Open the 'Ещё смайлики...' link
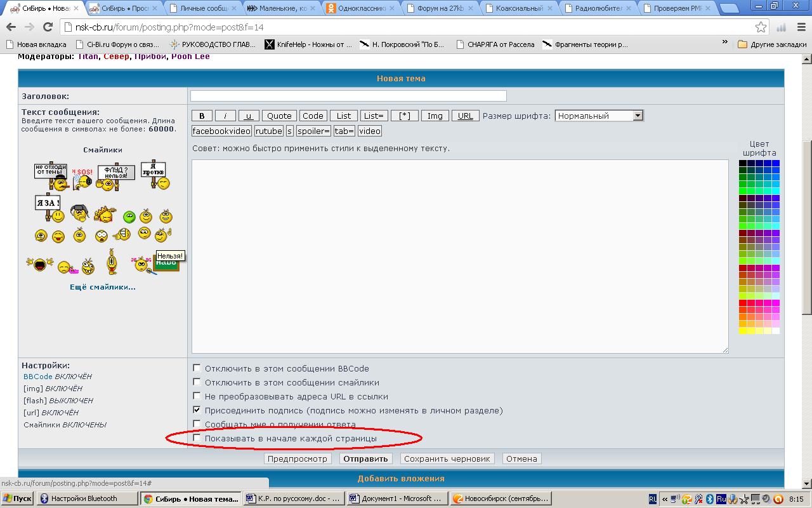This screenshot has width=812, height=508. pos(102,287)
